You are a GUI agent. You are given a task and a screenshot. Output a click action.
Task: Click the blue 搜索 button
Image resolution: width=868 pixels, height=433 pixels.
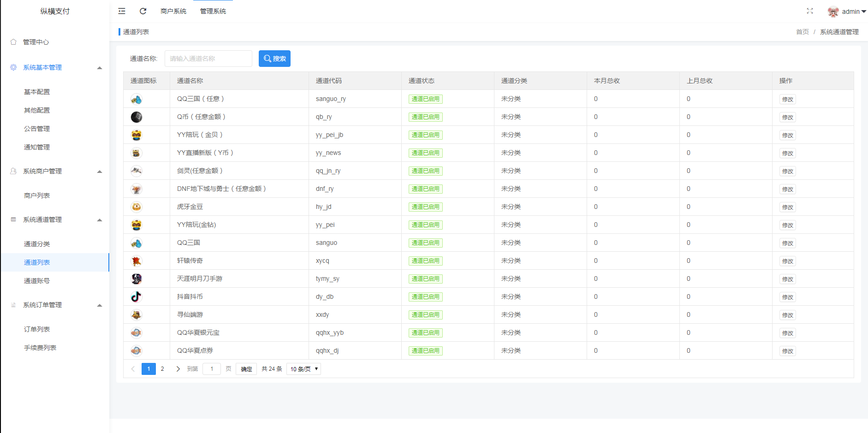274,59
